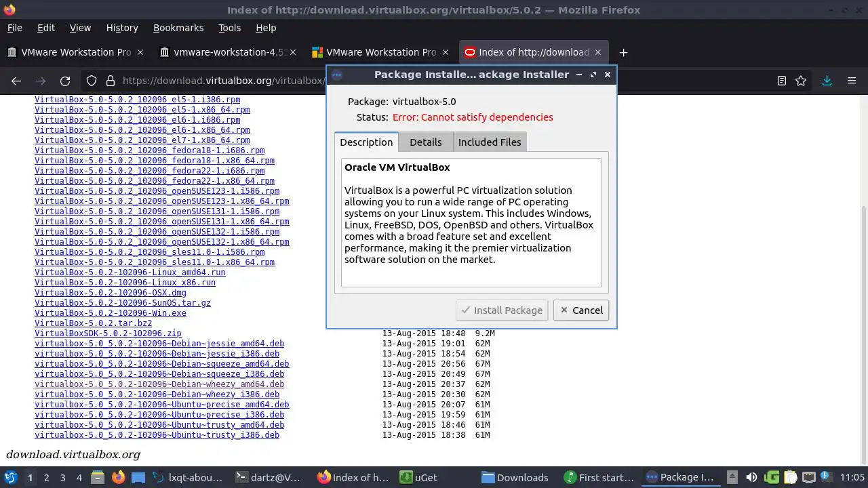Toggle Firefox reader view icon
This screenshot has width=868, height=488.
[x=782, y=81]
